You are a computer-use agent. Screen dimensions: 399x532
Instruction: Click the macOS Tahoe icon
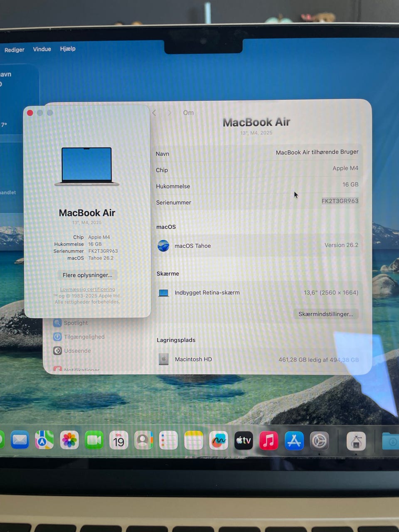tap(163, 246)
